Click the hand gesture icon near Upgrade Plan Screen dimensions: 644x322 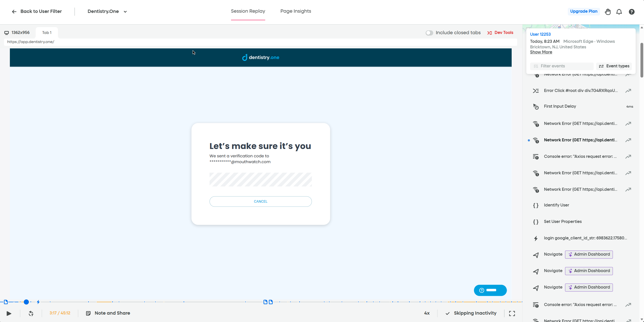(608, 12)
